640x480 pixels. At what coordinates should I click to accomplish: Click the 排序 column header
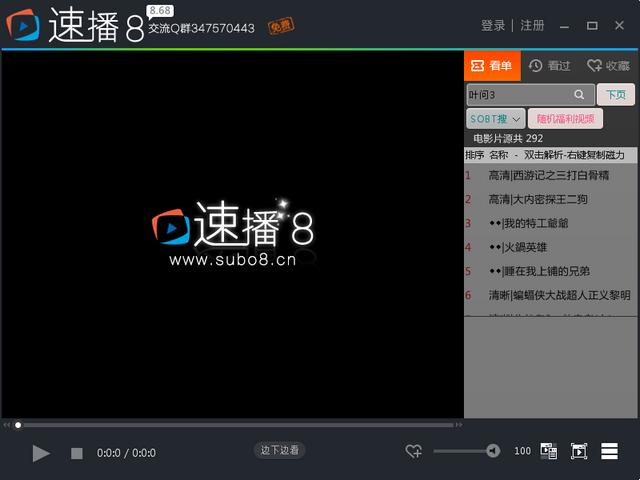coord(474,155)
